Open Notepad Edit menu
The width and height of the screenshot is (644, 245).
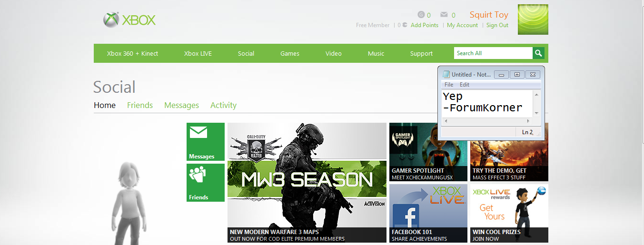(465, 85)
